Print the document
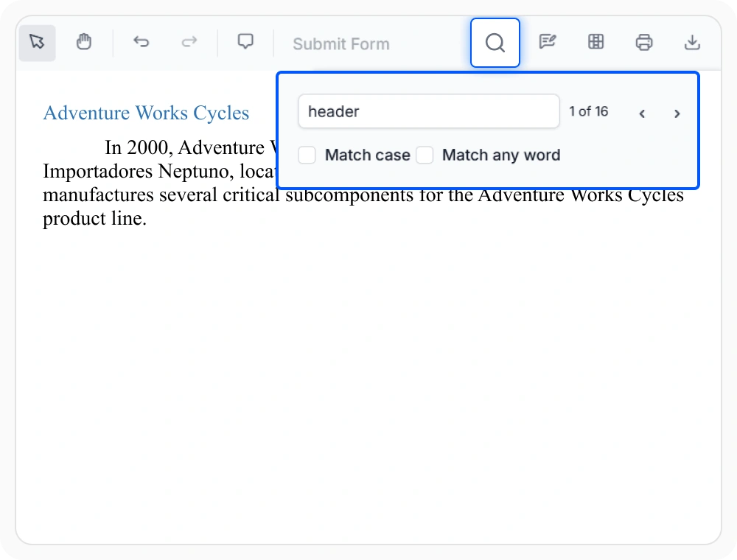 pyautogui.click(x=644, y=42)
